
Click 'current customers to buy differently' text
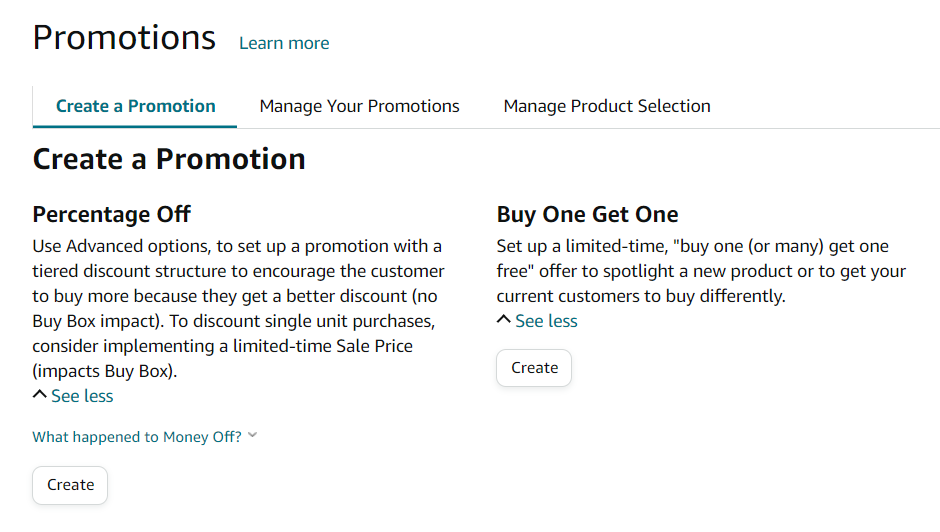(x=640, y=296)
